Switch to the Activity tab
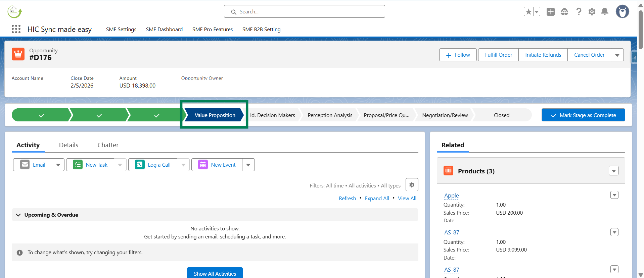644x278 pixels. click(28, 145)
